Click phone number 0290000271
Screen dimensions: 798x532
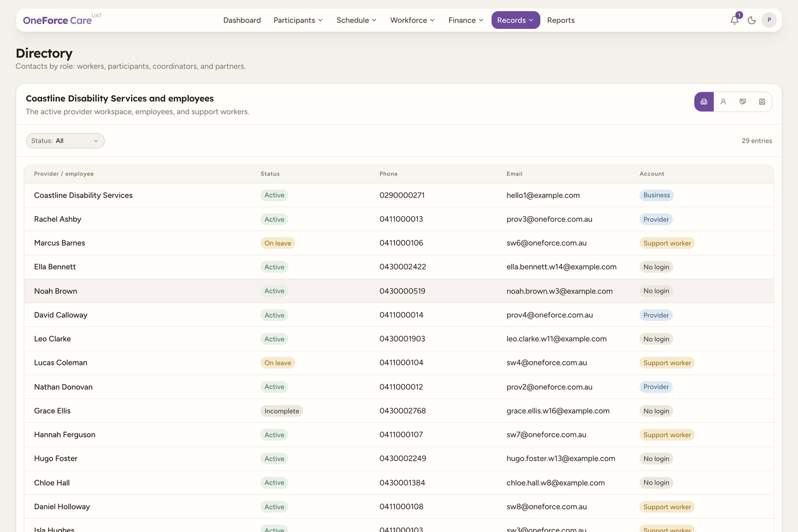pyautogui.click(x=402, y=195)
